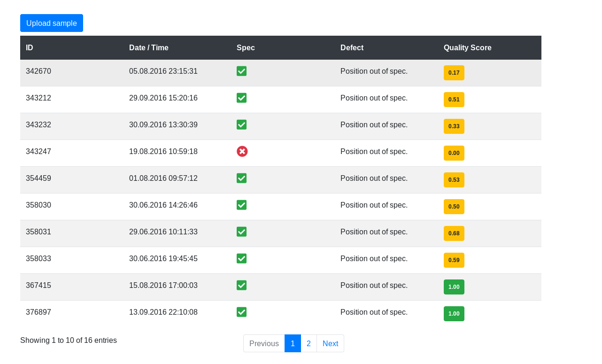Click the 0.17 quality score badge
602x364 pixels.
point(454,73)
